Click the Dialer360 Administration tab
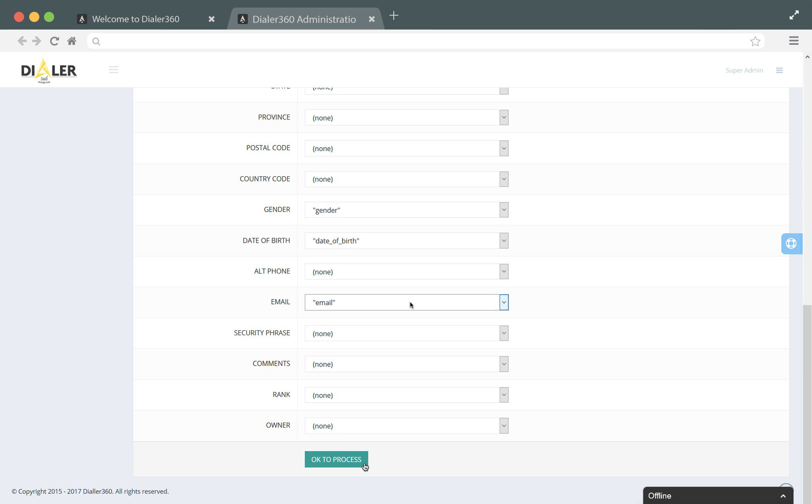 point(304,19)
